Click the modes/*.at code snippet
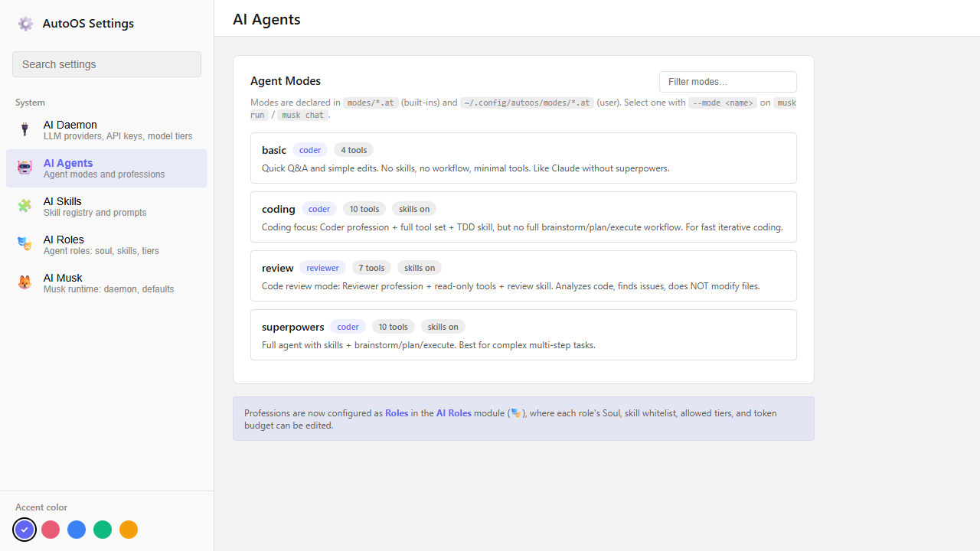The width and height of the screenshot is (980, 551). tap(371, 103)
